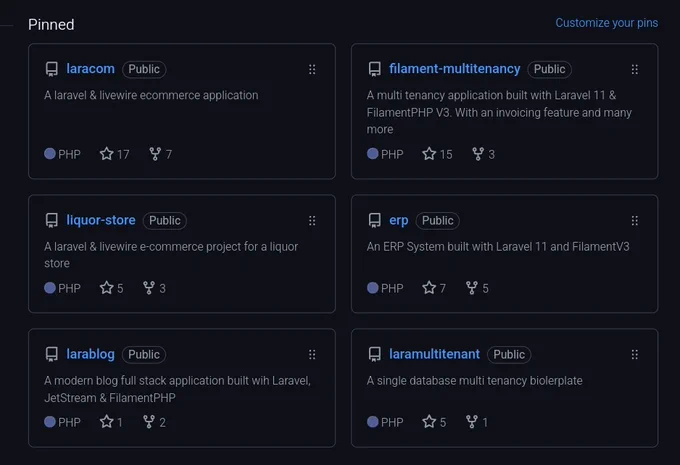Click the repository icon beside laramultitenant
680x465 pixels.
tap(374, 354)
